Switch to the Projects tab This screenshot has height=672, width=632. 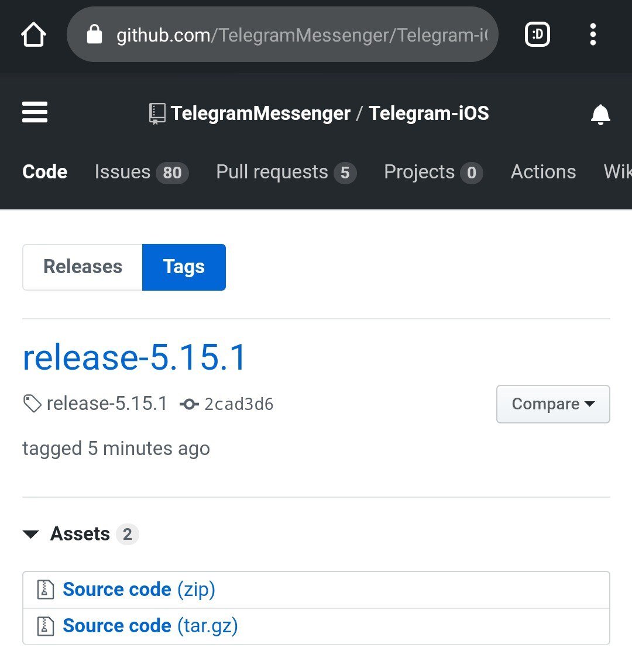point(434,173)
